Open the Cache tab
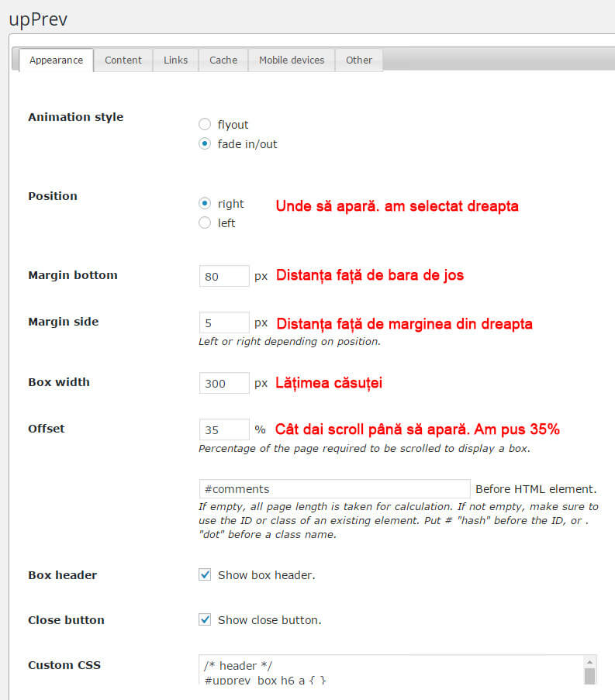 click(x=223, y=60)
